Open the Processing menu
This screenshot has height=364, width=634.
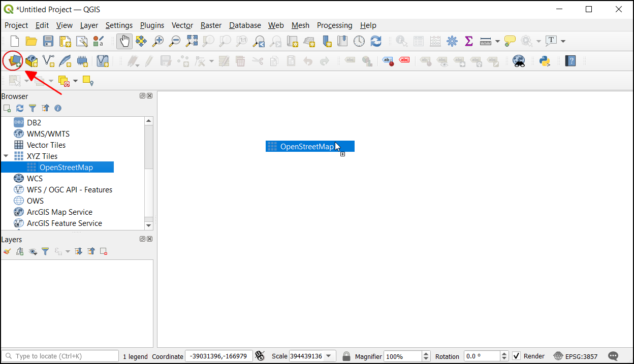pos(334,25)
